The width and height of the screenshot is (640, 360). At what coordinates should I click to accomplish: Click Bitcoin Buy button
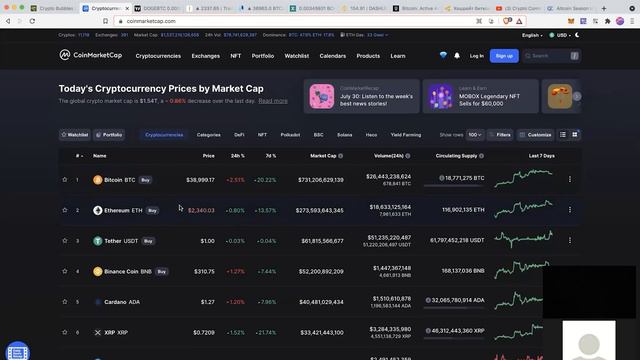click(145, 180)
